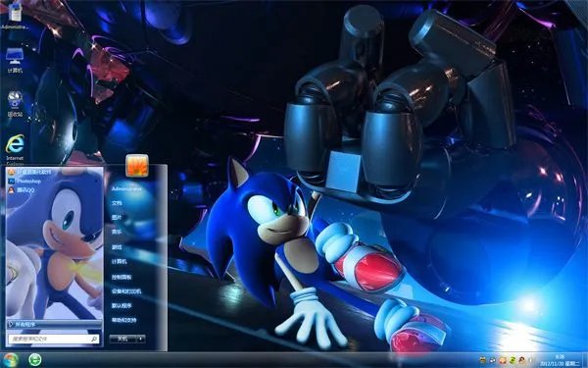Open 控制面板 (Control Panel) in Start menu
This screenshot has height=368, width=588.
click(x=122, y=277)
